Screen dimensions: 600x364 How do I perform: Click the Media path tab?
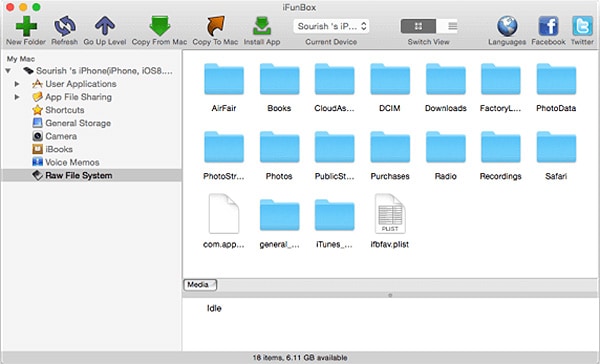pos(200,285)
